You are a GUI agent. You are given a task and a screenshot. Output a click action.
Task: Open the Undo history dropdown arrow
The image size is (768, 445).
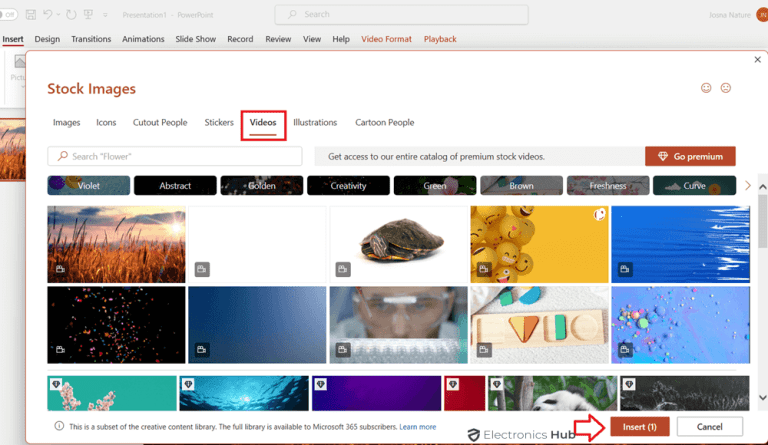tap(58, 15)
